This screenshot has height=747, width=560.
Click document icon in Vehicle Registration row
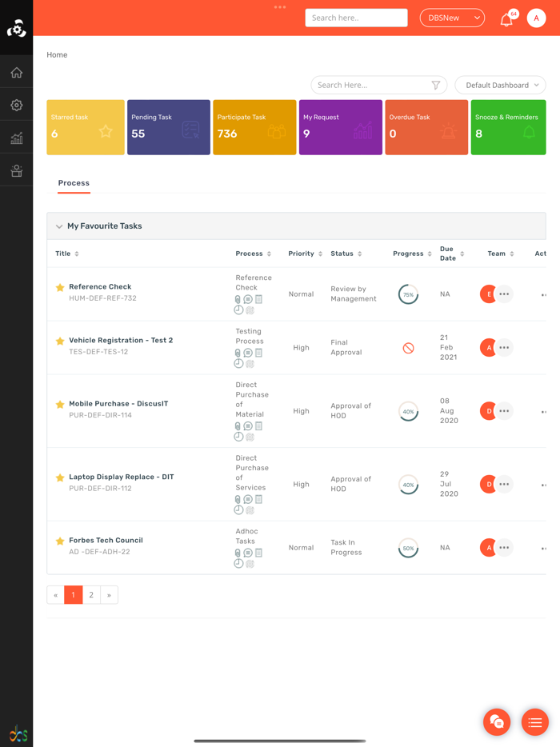click(x=258, y=353)
